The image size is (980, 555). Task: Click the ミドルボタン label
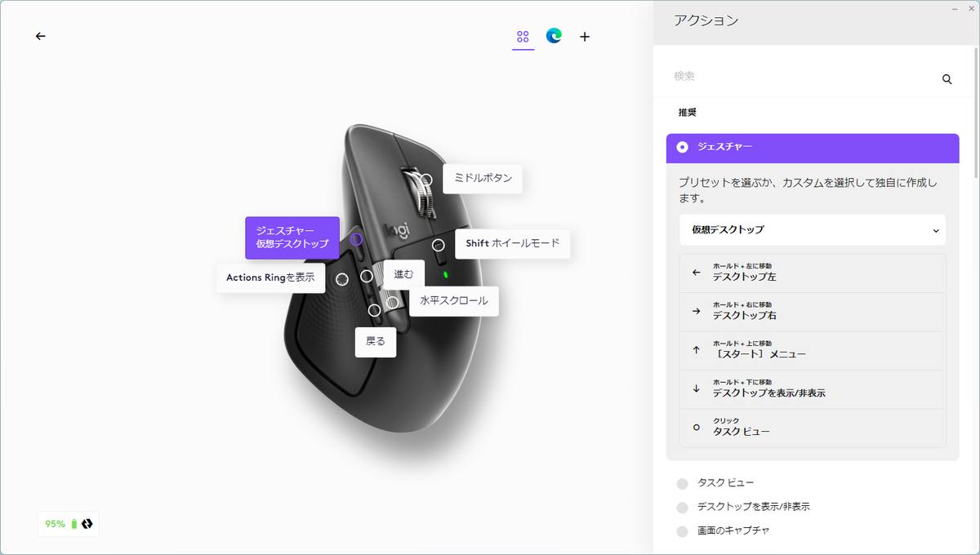click(x=483, y=178)
